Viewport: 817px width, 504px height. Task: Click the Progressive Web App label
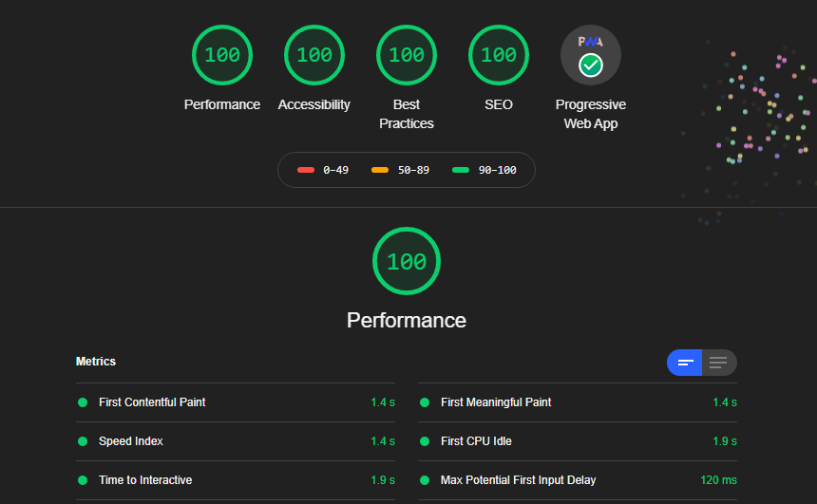point(591,114)
